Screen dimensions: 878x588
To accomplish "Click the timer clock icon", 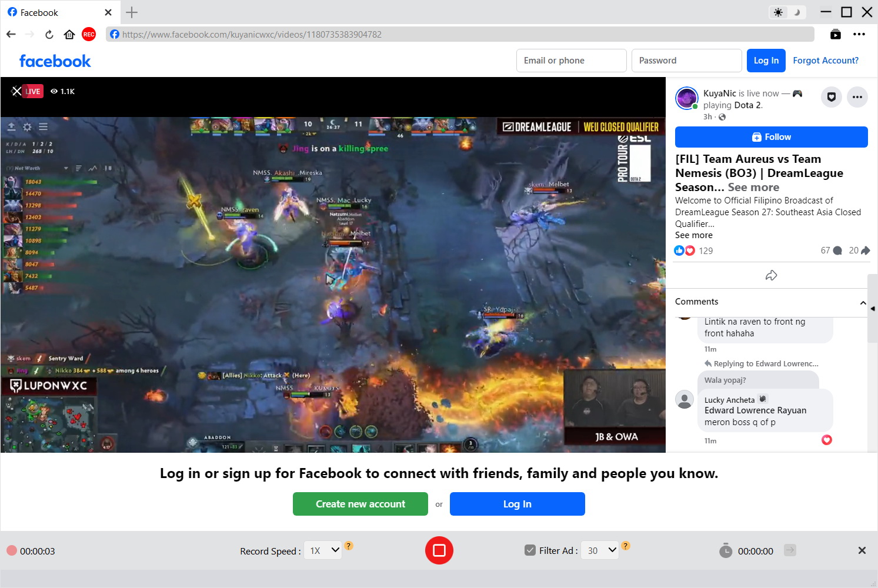I will [x=726, y=550].
